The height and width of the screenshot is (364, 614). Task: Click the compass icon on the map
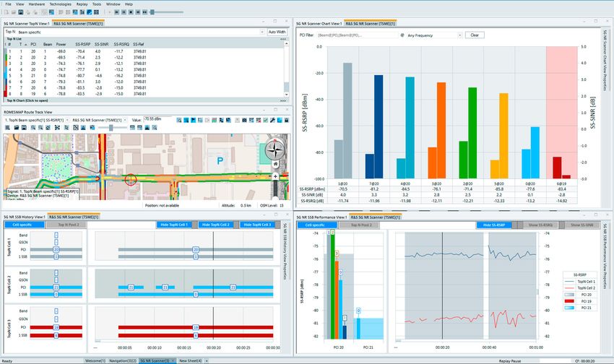point(274,150)
